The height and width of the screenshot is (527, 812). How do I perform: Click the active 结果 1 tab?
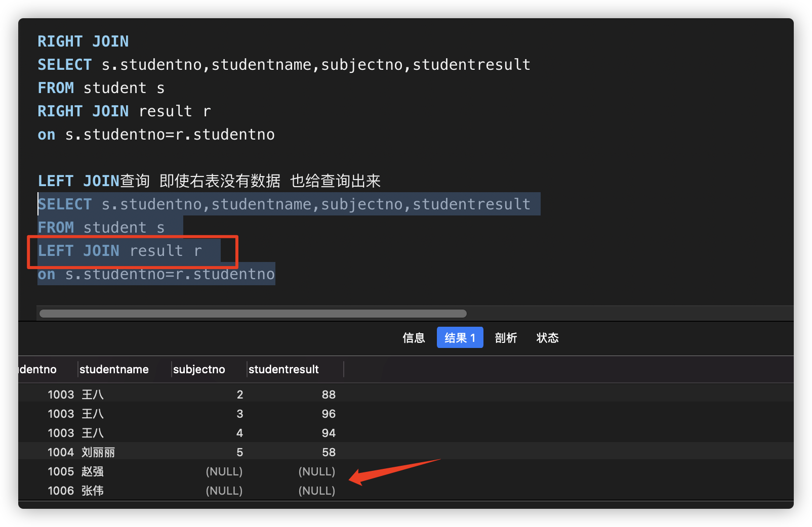[x=459, y=337]
